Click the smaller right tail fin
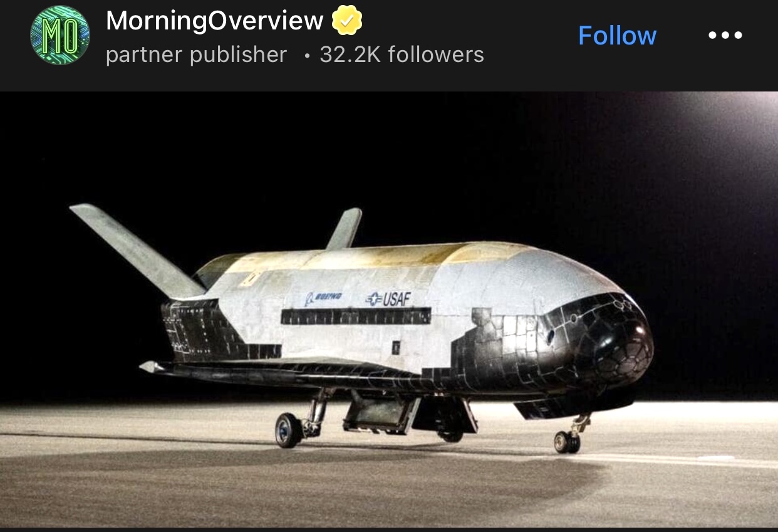Image resolution: width=778 pixels, height=532 pixels. pyautogui.click(x=344, y=228)
